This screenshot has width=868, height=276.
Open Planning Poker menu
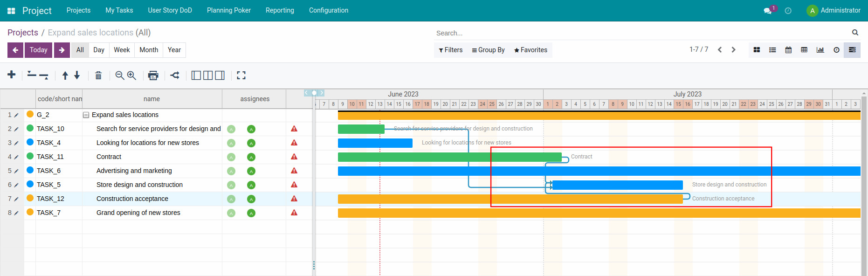(x=229, y=10)
